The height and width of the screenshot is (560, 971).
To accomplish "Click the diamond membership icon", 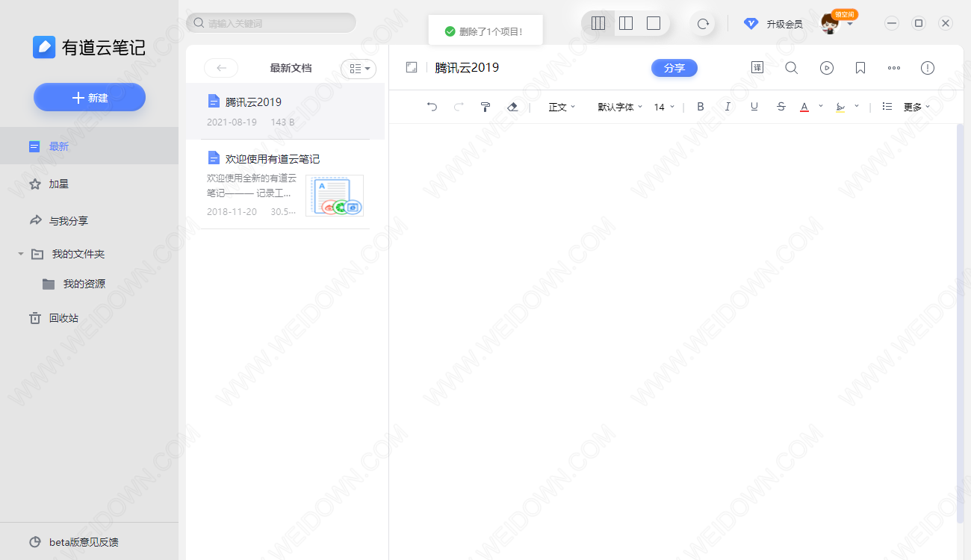I will (x=751, y=24).
